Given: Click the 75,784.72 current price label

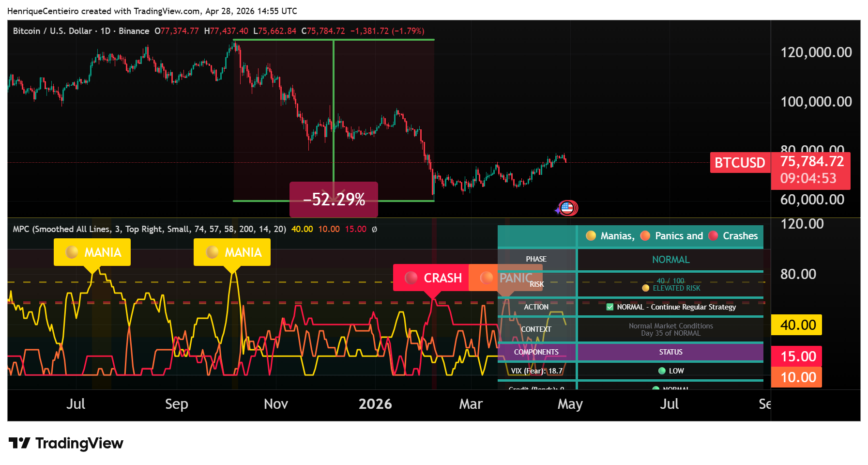Looking at the screenshot, I should pos(812,161).
